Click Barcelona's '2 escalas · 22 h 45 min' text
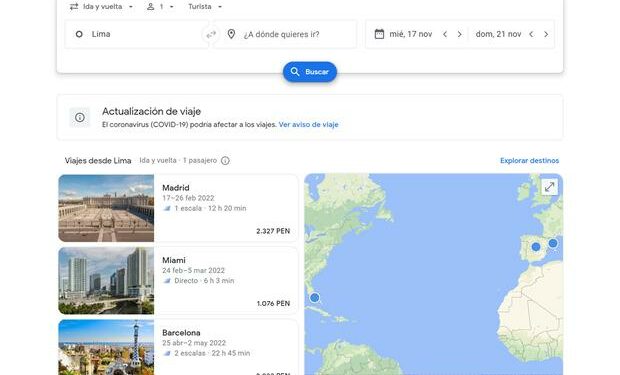620x375 pixels. tap(212, 353)
